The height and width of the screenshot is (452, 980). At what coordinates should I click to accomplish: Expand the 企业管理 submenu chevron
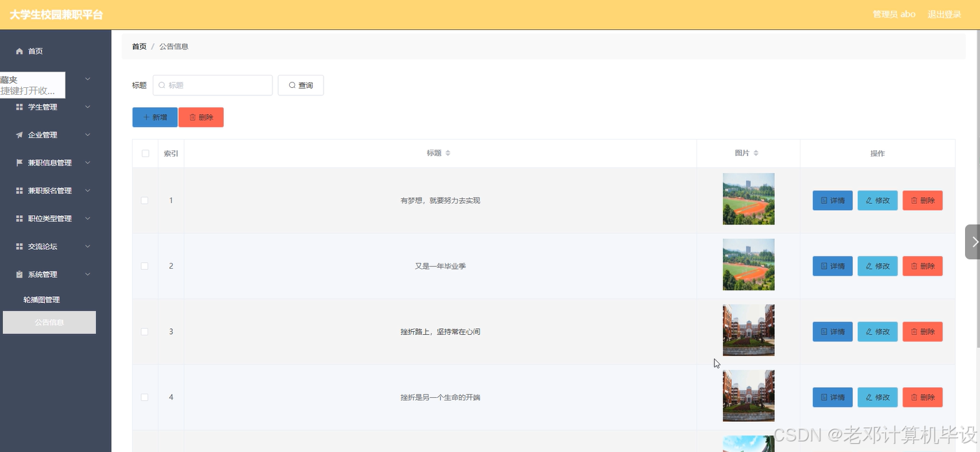(x=87, y=135)
